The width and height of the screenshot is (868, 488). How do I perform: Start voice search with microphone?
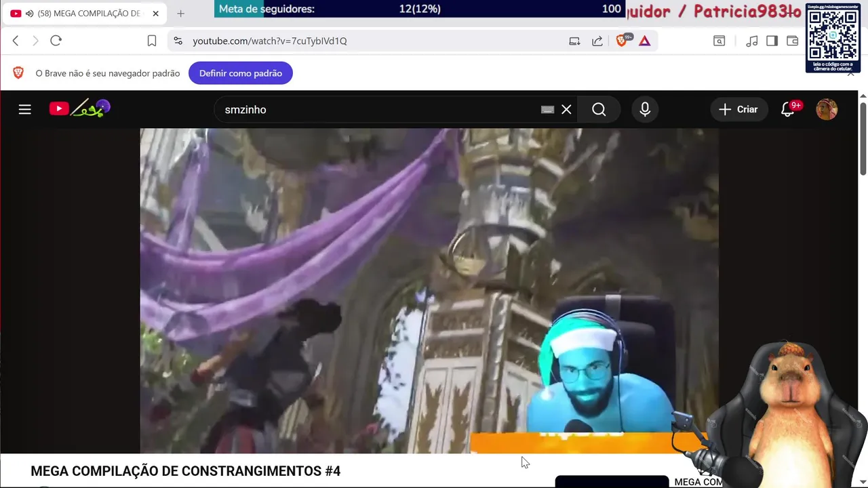tap(645, 109)
